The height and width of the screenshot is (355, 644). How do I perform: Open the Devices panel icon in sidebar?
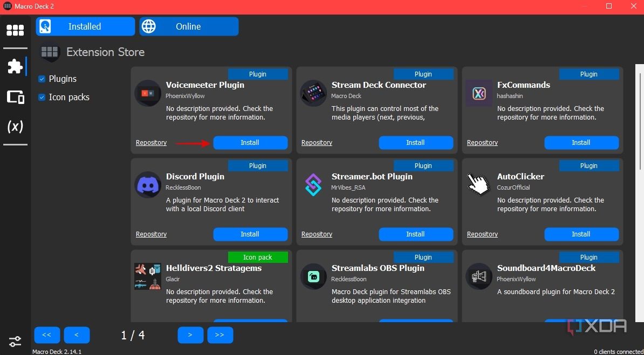pos(15,97)
